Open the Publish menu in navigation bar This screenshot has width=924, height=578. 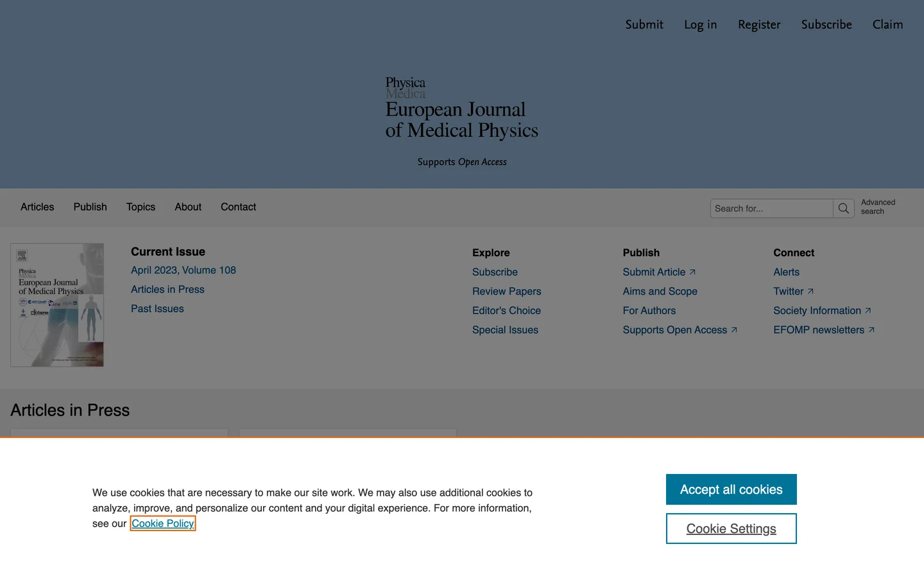pos(90,207)
